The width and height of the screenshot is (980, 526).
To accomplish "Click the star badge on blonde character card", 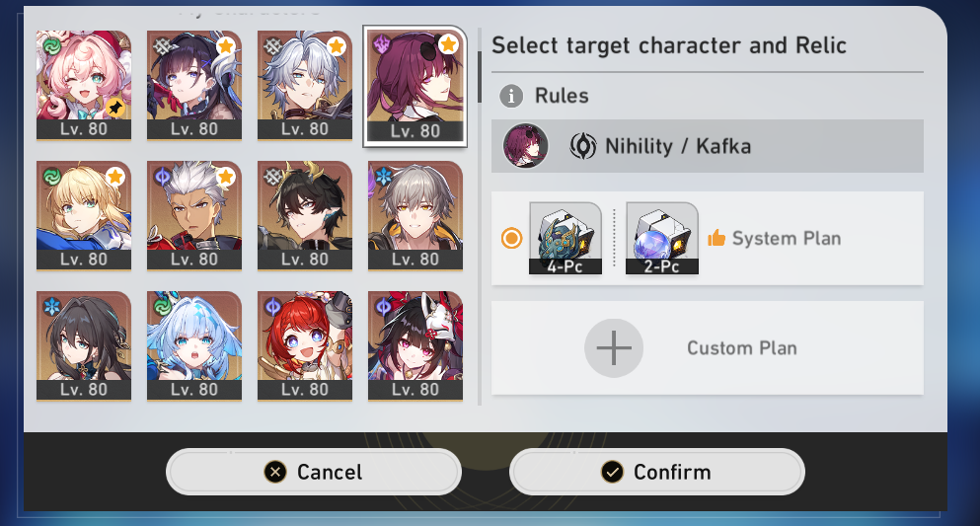I will coord(115,177).
